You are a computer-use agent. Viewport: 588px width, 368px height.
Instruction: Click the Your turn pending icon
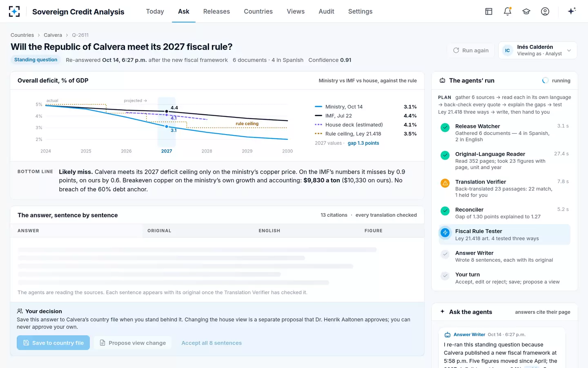coord(445,276)
